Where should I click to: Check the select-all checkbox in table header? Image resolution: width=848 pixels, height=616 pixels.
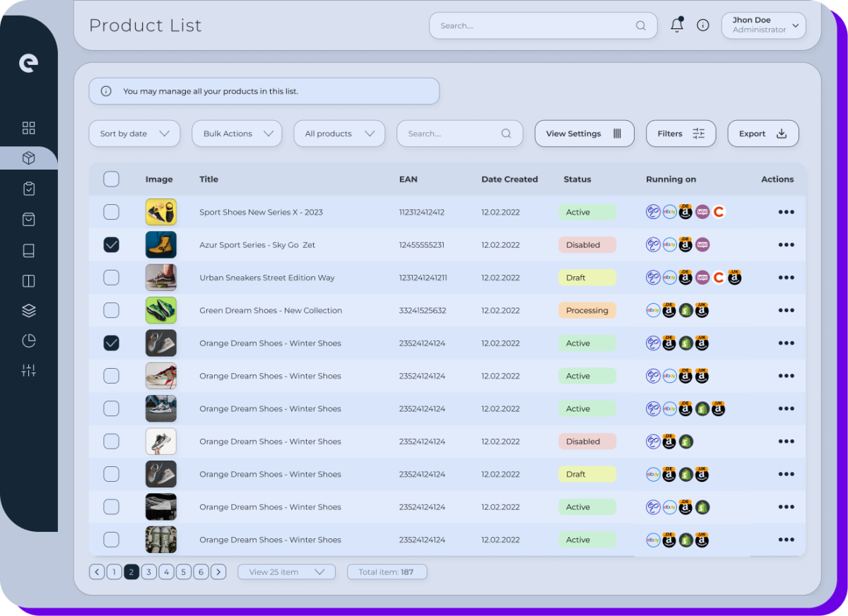click(111, 179)
